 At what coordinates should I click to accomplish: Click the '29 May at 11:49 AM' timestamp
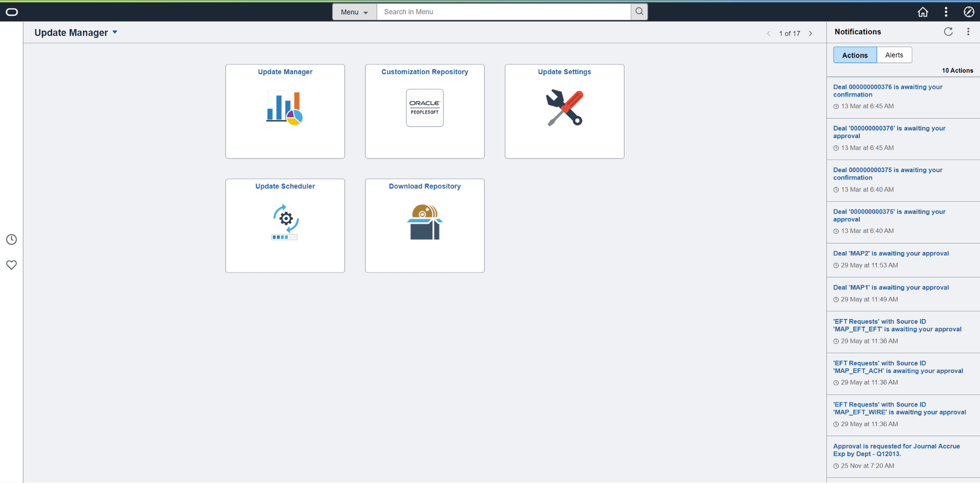(x=869, y=300)
